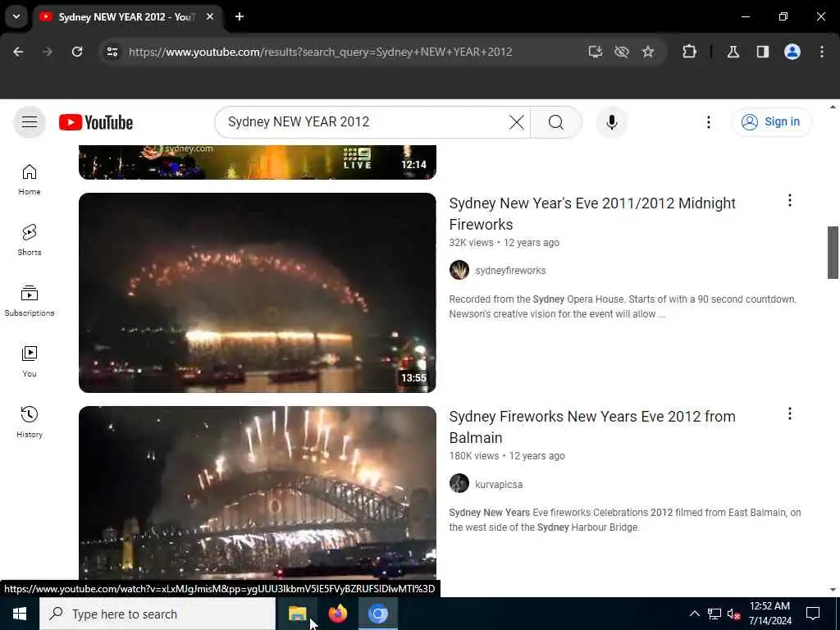Screen dimensions: 840x630
Task: Open Sydney Fireworks New Years Eve 2012 from Balmain title
Action: pos(592,427)
